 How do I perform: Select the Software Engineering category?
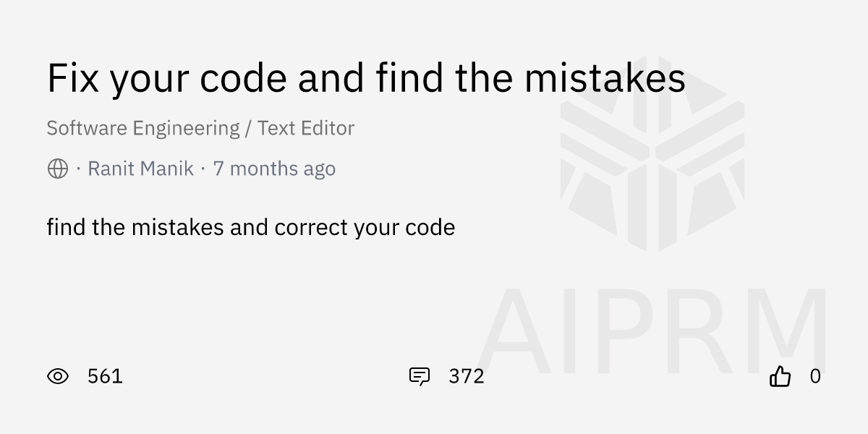(x=143, y=129)
